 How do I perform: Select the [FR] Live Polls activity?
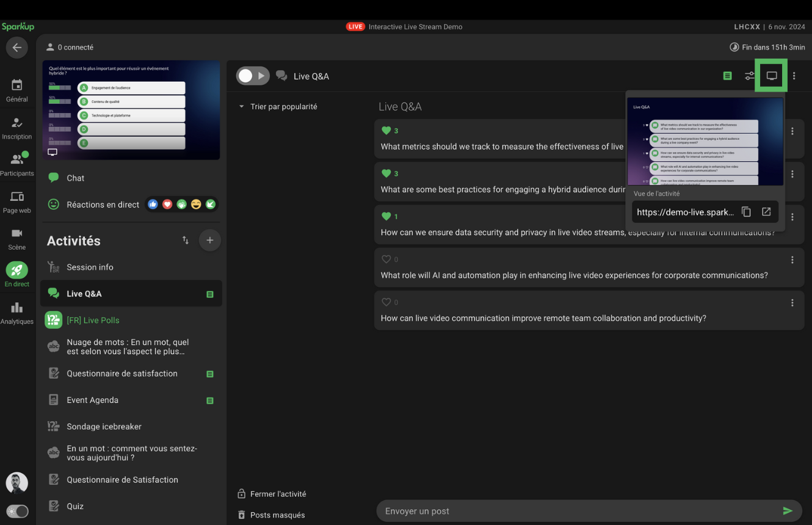pos(93,320)
